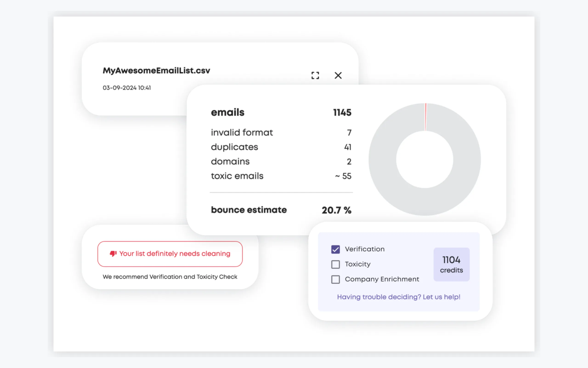Image resolution: width=588 pixels, height=368 pixels.
Task: Click 'We recommend Verification and Toxicity Check' text
Action: 170,277
